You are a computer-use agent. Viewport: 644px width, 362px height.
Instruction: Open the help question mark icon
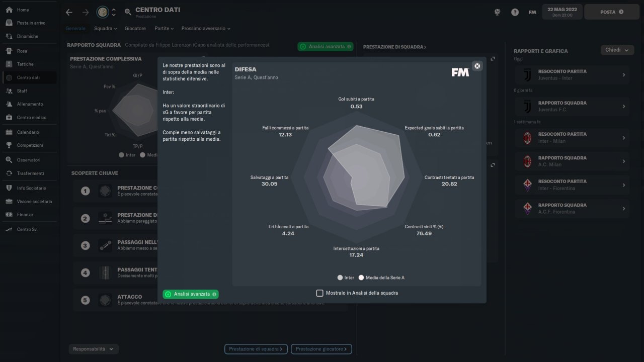[515, 12]
